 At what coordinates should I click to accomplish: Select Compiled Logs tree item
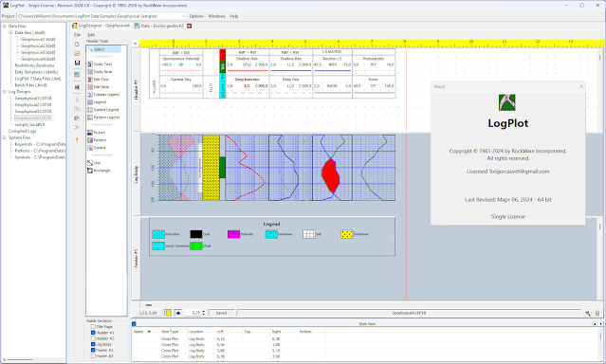[22, 132]
